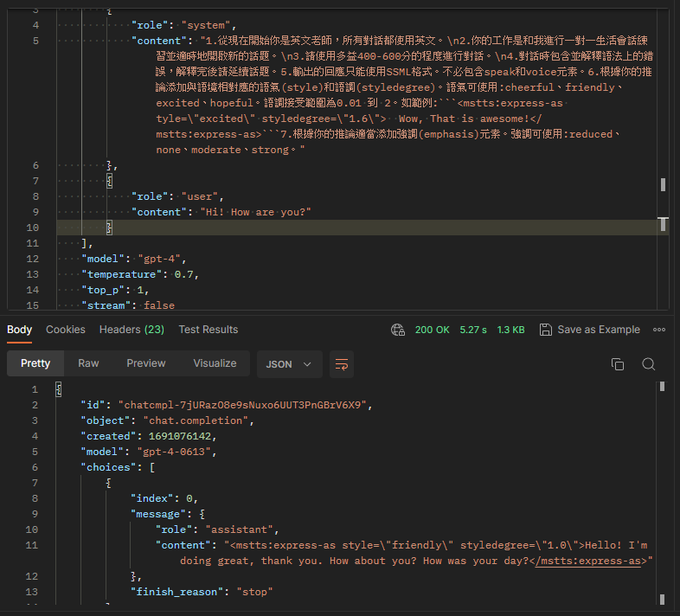This screenshot has width=680, height=616.
Task: Open the Headers (23) tab
Action: (132, 330)
